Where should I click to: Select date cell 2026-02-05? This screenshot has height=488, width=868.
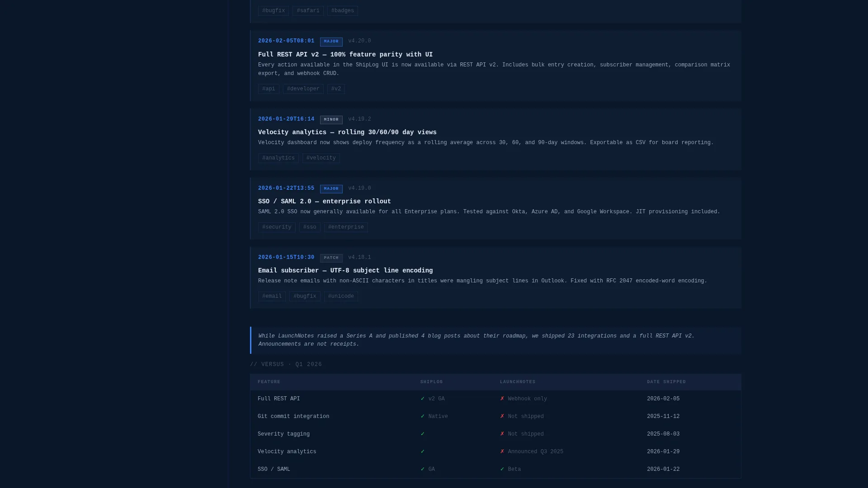click(x=663, y=399)
